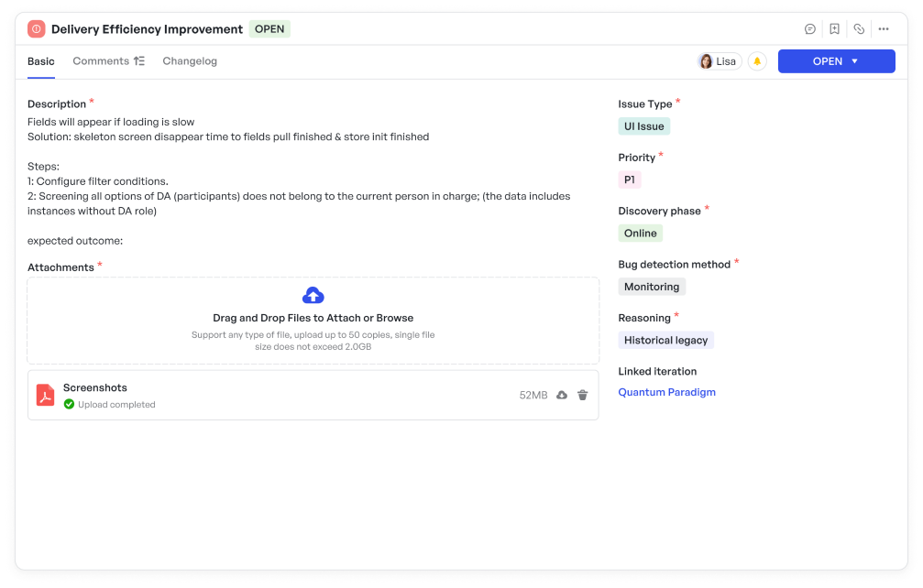Click the Screenshots PDF file icon
Image resolution: width=923 pixels, height=588 pixels.
[45, 395]
